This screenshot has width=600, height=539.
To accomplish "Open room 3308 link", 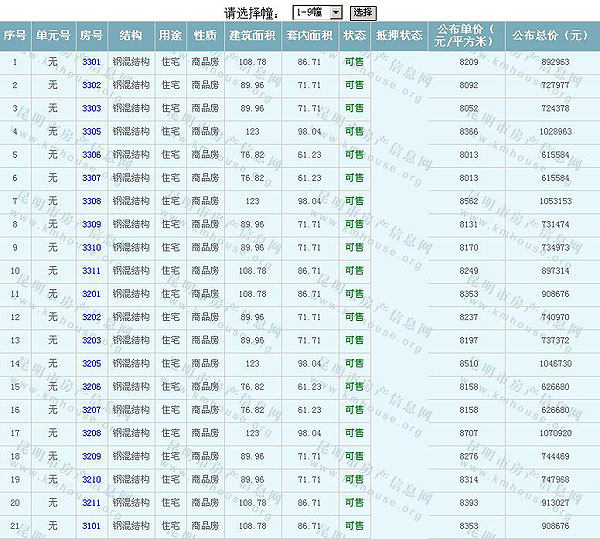I will [91, 201].
